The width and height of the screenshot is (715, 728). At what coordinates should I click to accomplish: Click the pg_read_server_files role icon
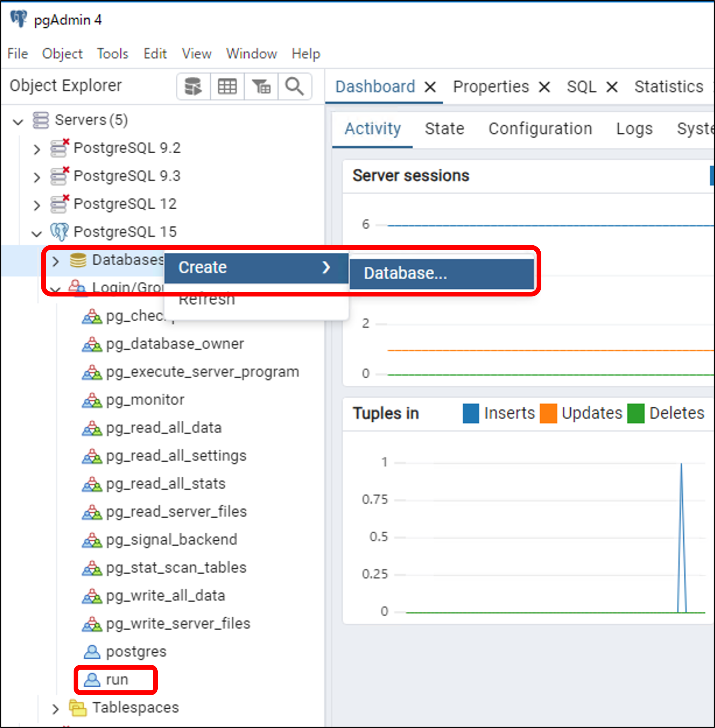92,512
